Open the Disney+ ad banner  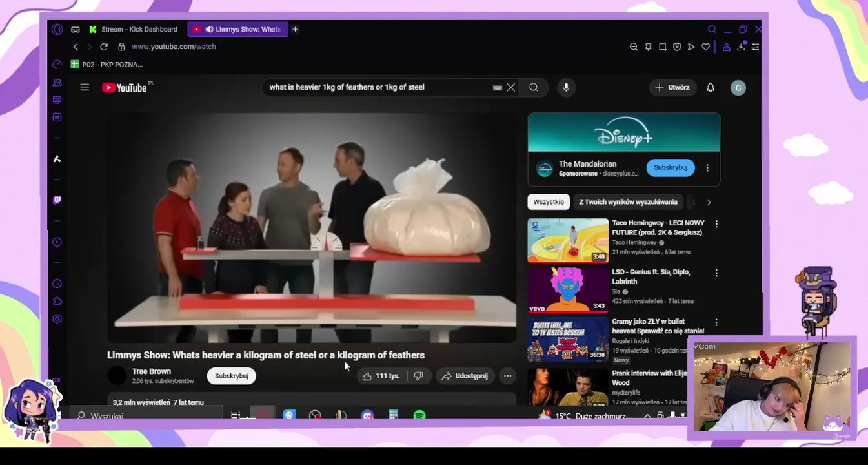[623, 133]
